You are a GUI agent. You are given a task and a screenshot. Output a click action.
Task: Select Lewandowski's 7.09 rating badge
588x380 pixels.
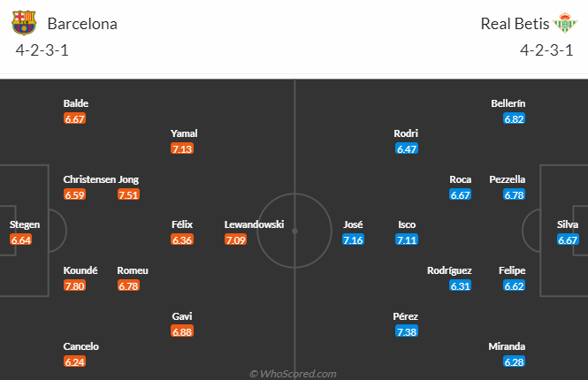coord(236,239)
